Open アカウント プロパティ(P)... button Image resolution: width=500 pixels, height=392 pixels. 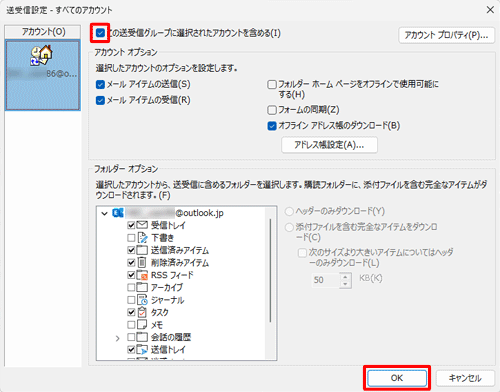click(x=446, y=35)
